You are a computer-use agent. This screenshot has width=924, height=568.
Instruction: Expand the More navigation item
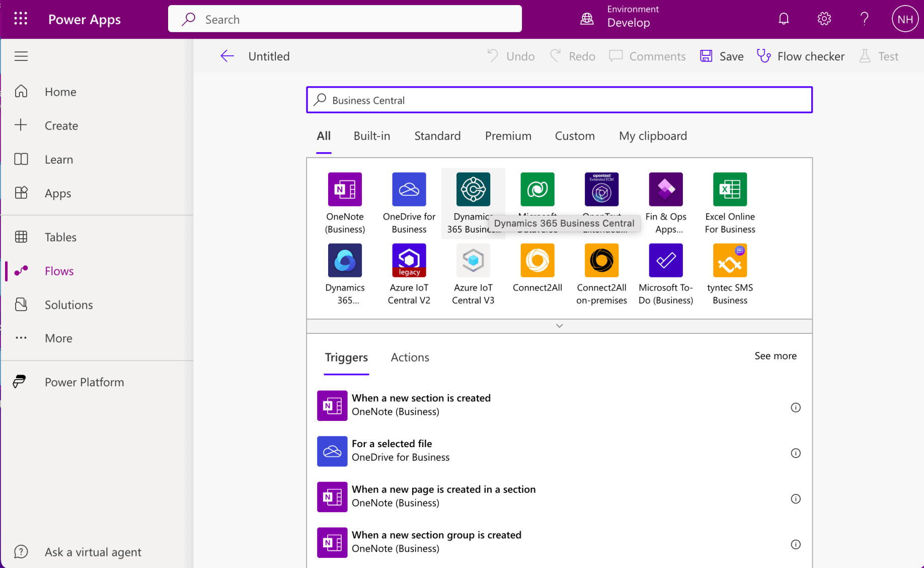[x=58, y=338]
